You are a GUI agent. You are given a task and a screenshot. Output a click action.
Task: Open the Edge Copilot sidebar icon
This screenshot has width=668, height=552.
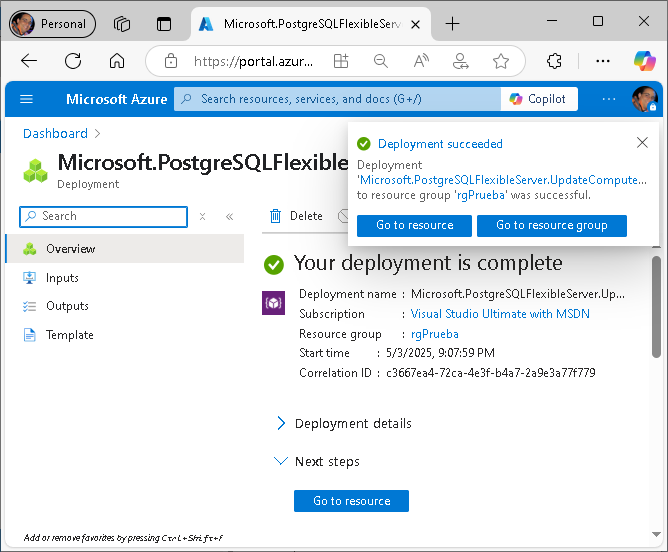pos(645,61)
